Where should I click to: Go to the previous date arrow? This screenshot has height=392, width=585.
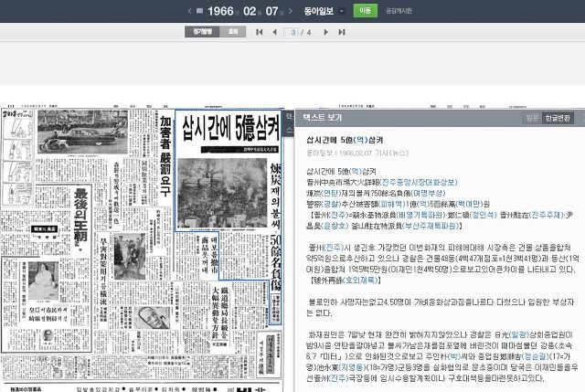[190, 11]
